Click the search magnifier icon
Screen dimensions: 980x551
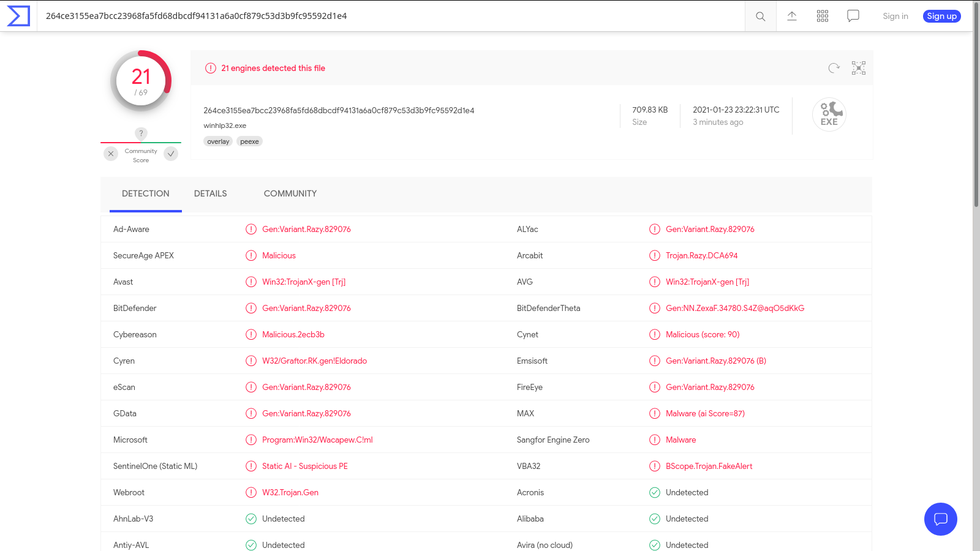pos(760,16)
